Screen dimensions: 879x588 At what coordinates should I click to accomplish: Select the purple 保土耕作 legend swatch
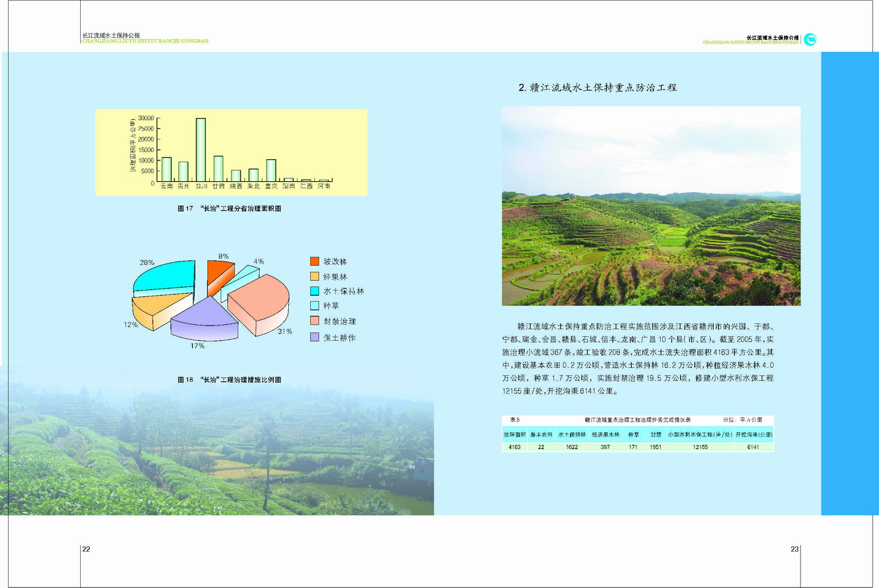[315, 337]
